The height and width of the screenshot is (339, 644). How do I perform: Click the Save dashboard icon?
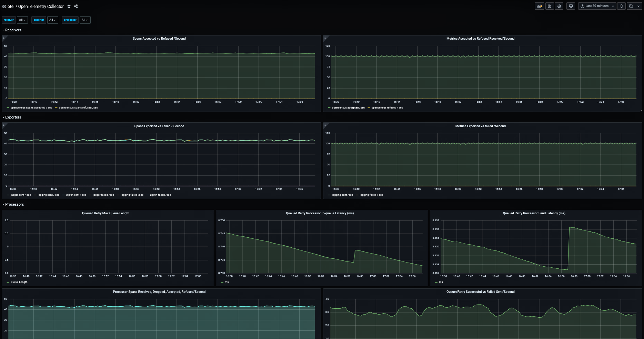pos(549,6)
